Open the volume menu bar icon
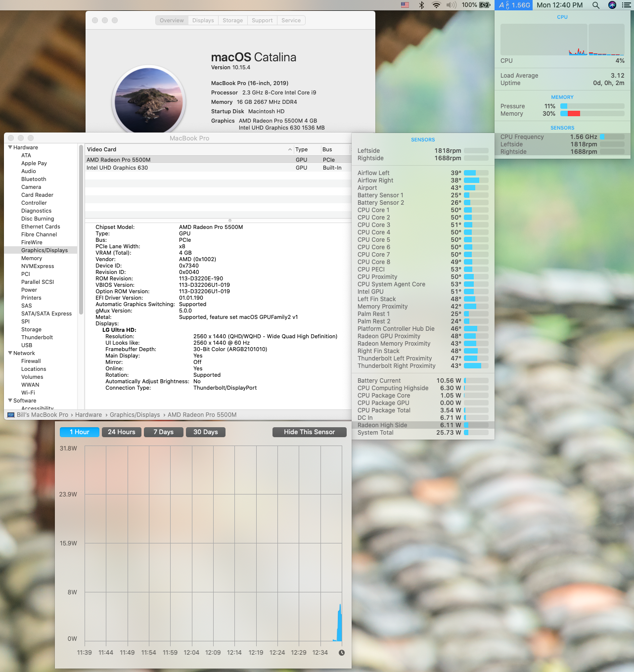634x672 pixels. 451,5
